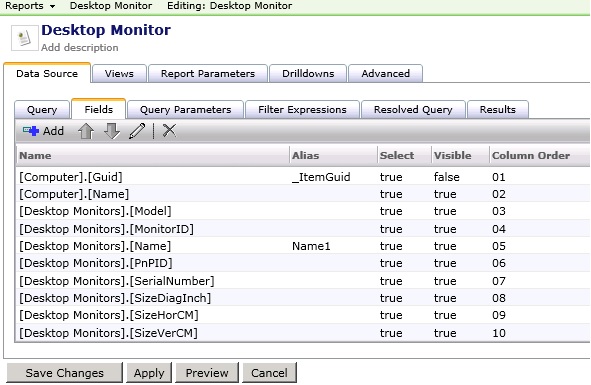This screenshot has height=385, width=591.
Task: Select the [Desktop Monitors].[SizeDiagInch] row
Action: 303,298
